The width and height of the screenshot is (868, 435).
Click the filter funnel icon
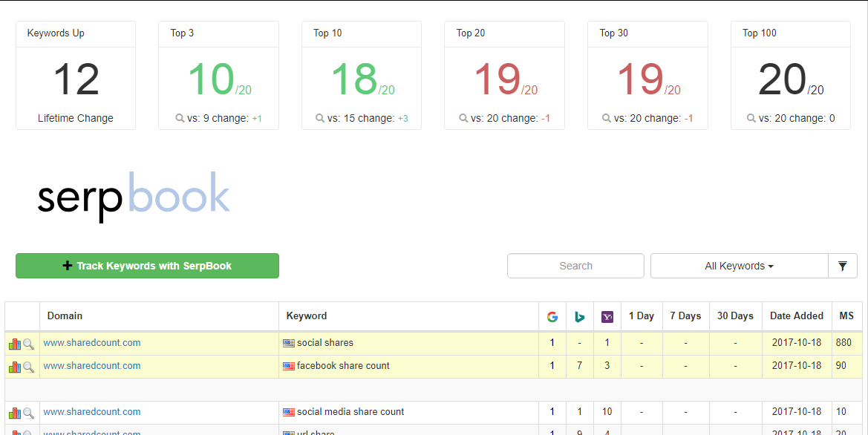tap(843, 266)
